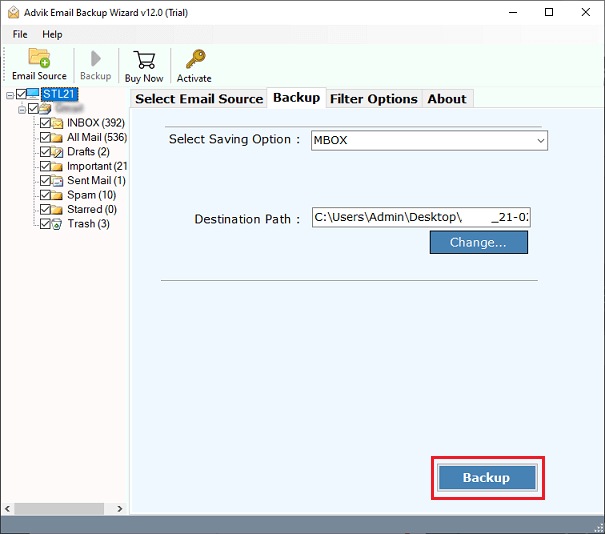Click the STL21 computer icon
Viewport: 605px width, 534px height.
coord(33,94)
